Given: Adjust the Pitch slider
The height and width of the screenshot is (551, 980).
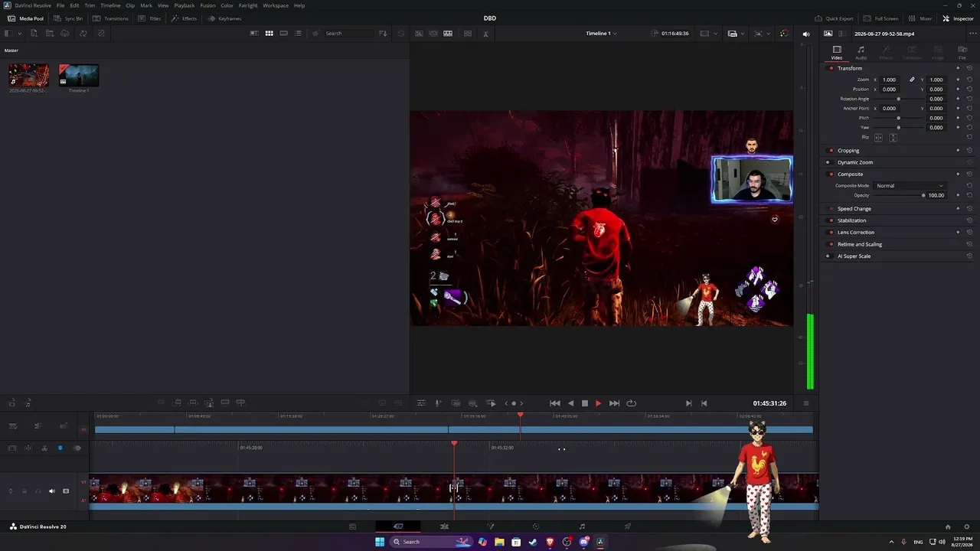Looking at the screenshot, I should 899,119.
